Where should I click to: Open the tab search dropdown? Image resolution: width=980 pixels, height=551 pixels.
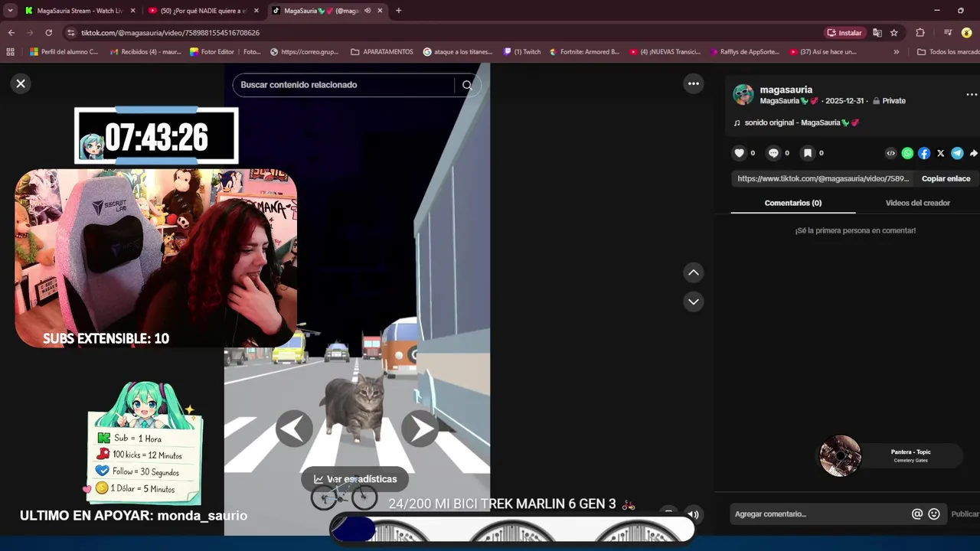[10, 11]
